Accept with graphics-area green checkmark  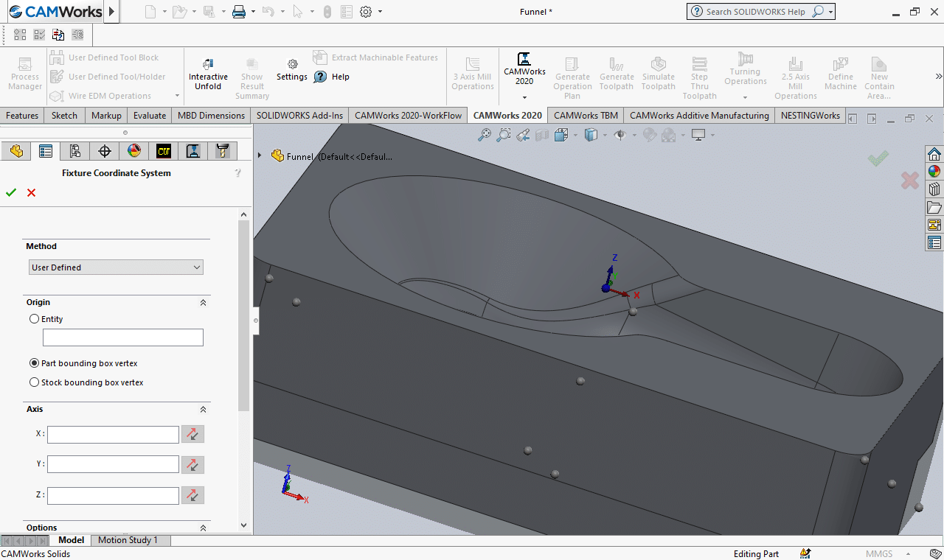coord(878,158)
